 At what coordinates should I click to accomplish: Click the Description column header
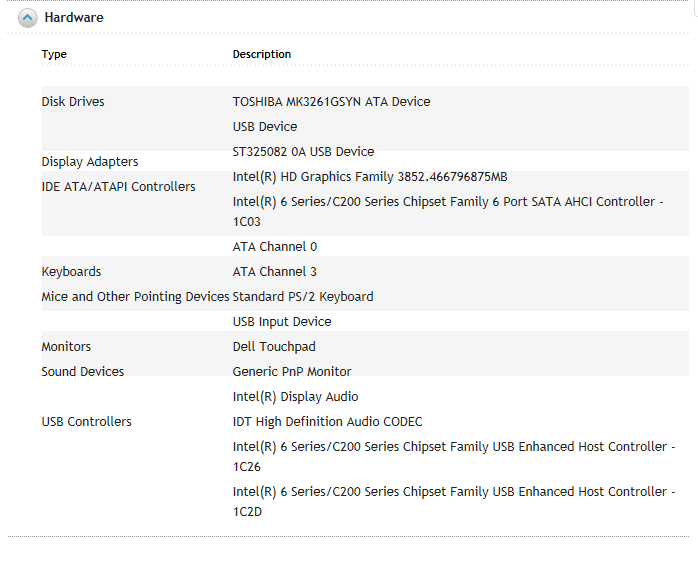[x=262, y=54]
